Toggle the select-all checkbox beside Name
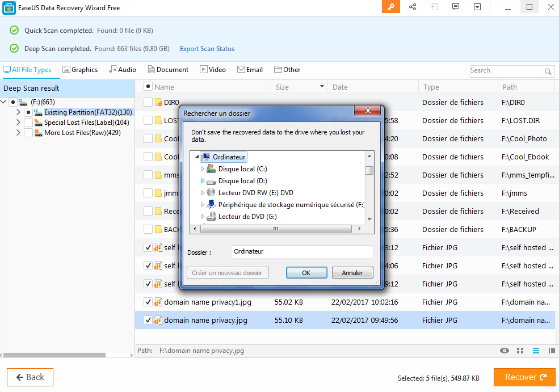This screenshot has height=392, width=559. (x=148, y=87)
